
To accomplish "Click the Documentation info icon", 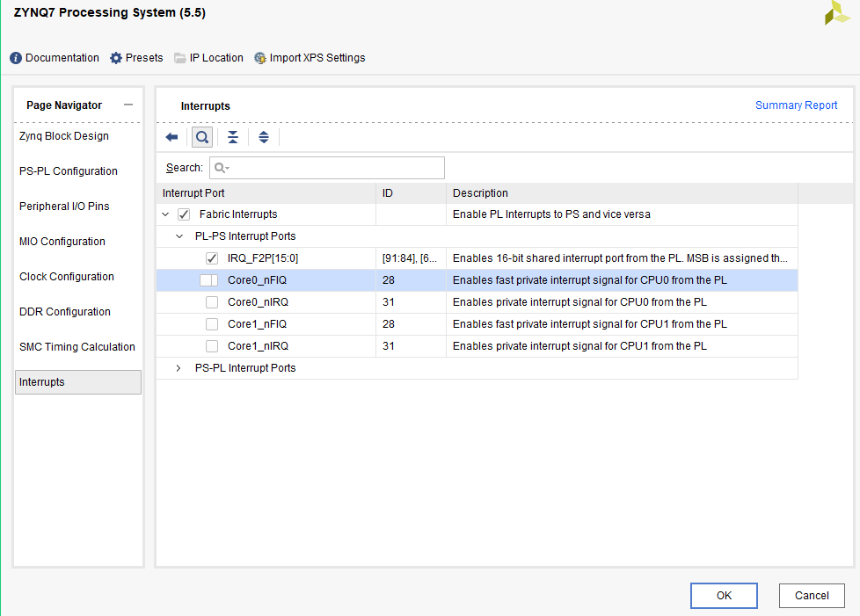I will (16, 58).
